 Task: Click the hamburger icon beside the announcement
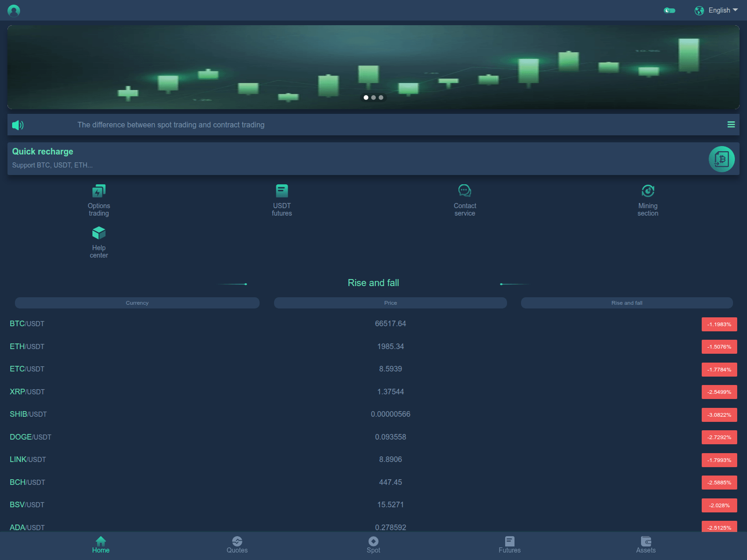click(x=731, y=125)
